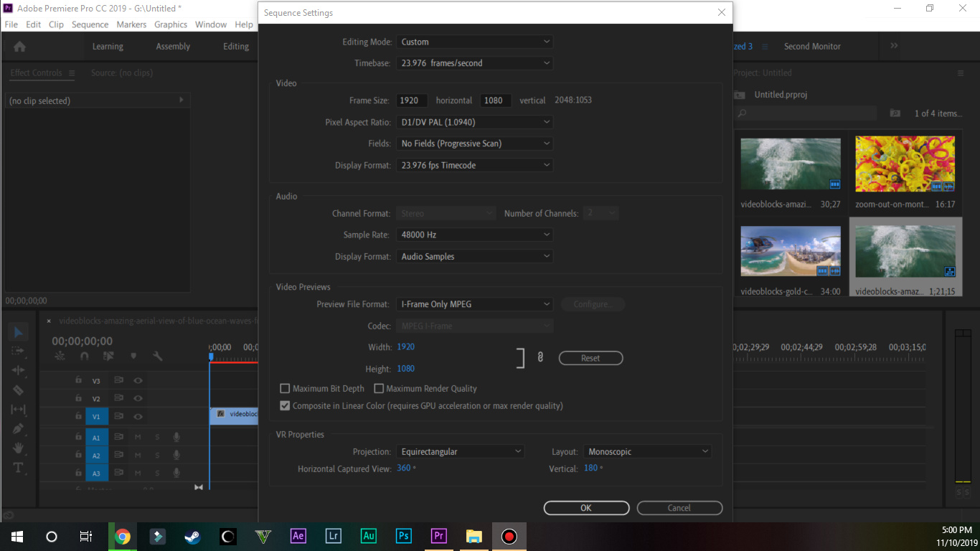Enable snapping with the magnet icon
Image resolution: width=980 pixels, height=551 pixels.
[84, 356]
